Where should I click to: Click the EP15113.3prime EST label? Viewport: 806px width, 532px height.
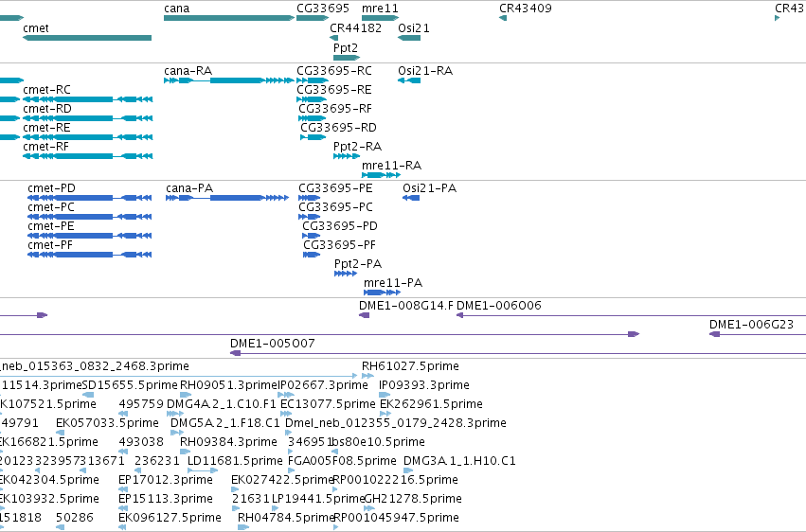(166, 500)
